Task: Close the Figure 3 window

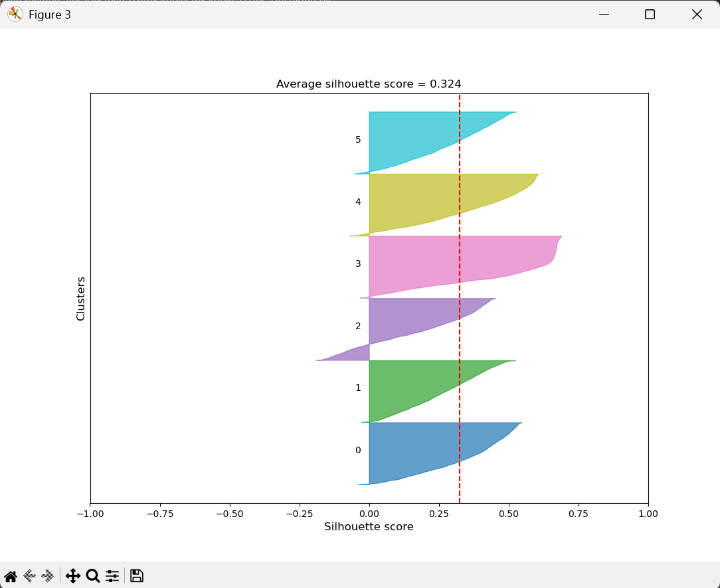Action: (697, 14)
